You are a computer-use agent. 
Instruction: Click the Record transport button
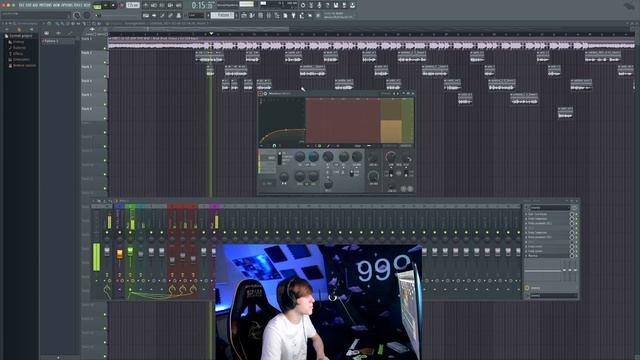tap(121, 6)
